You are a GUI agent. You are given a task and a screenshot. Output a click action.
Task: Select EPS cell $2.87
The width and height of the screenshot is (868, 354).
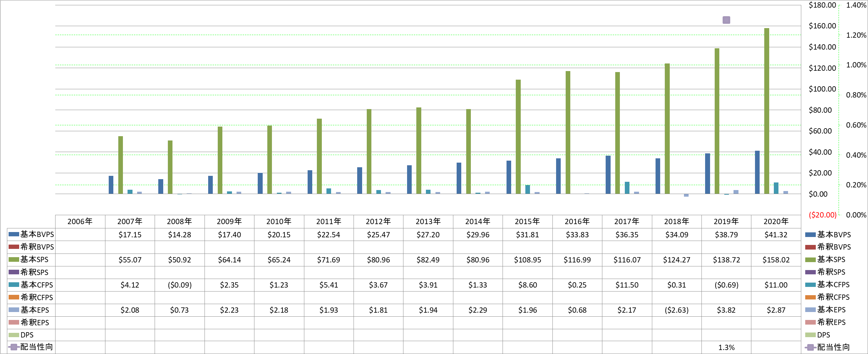click(776, 310)
